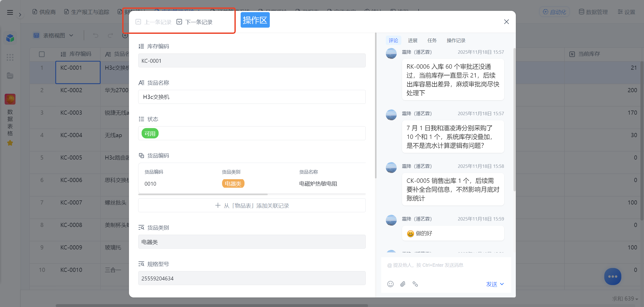This screenshot has height=307, width=644.
Task: Click the 货品名称 field H3c交换机
Action: click(252, 97)
